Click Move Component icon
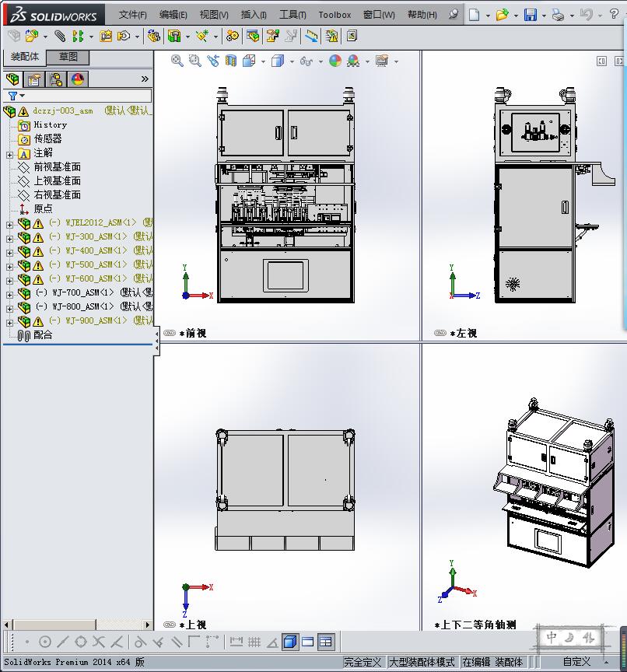Image resolution: width=627 pixels, height=672 pixels. point(124,36)
